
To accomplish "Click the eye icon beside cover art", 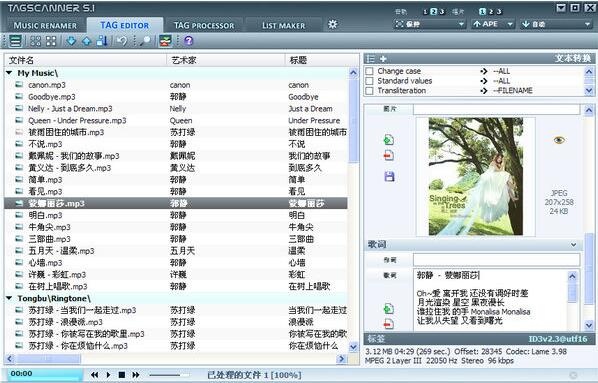I will tap(559, 140).
